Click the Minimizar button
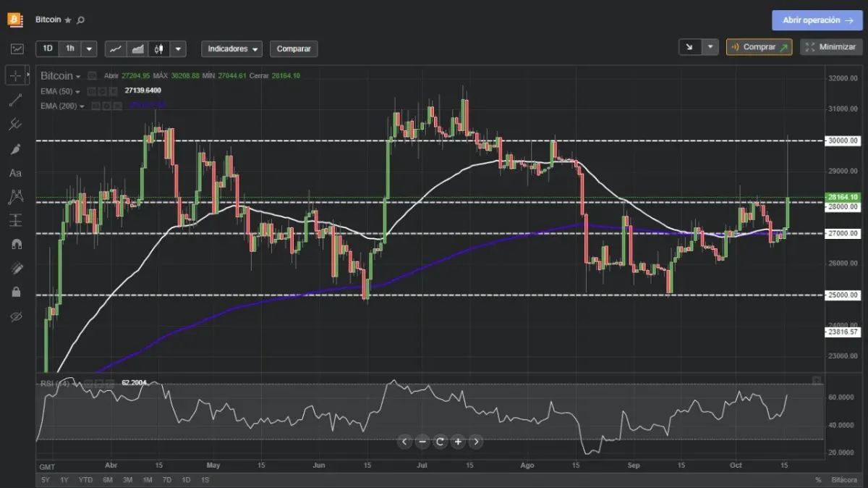 (x=831, y=47)
